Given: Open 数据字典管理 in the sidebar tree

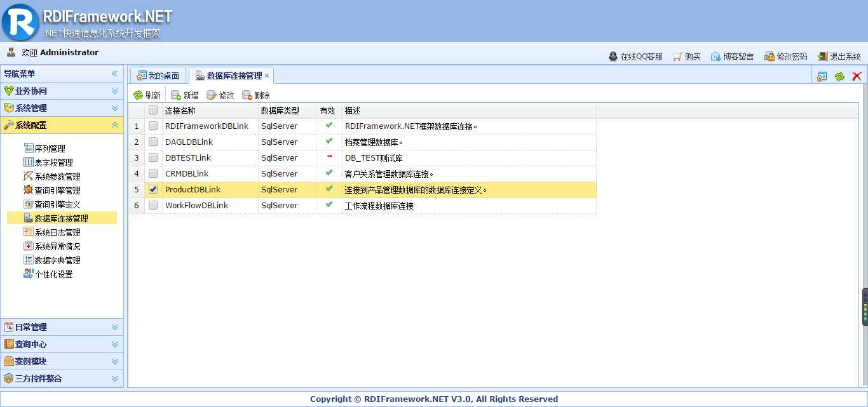Looking at the screenshot, I should [x=58, y=260].
